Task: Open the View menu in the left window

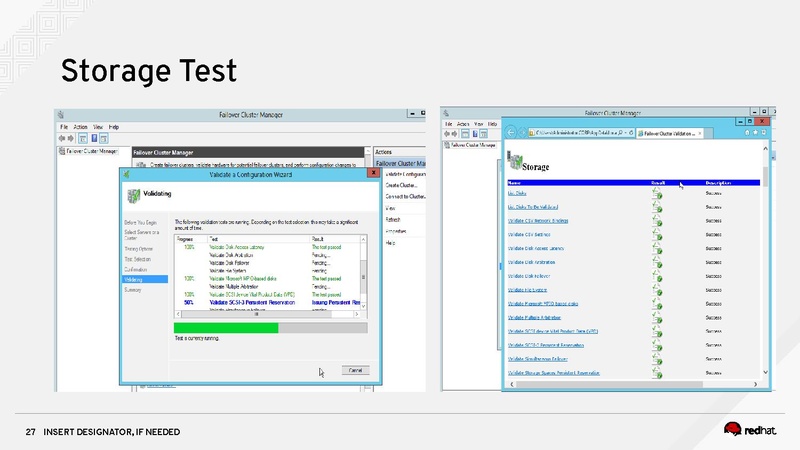Action: (98, 127)
